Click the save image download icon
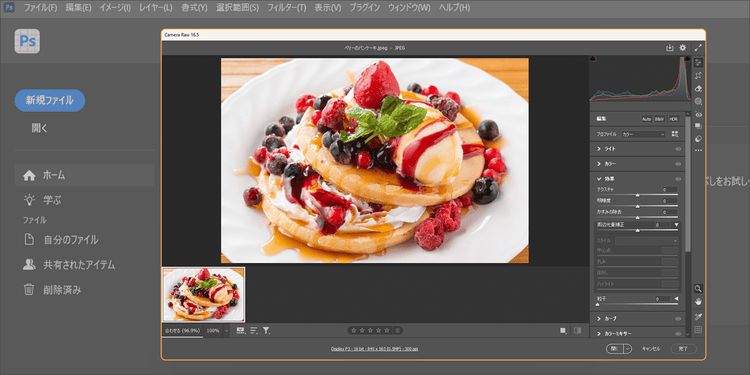The width and height of the screenshot is (750, 375). click(670, 48)
